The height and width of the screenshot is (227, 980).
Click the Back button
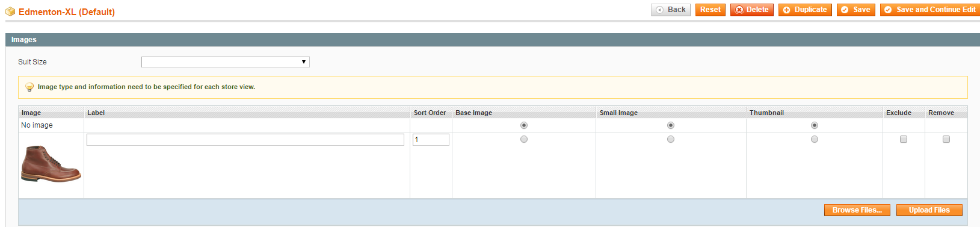(670, 10)
